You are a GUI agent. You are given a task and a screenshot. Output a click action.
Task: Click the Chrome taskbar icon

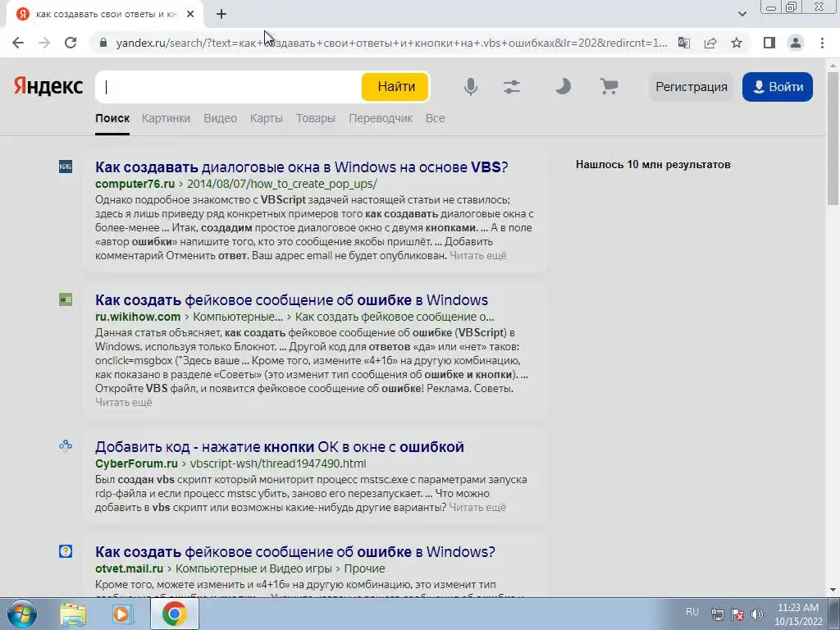tap(175, 614)
